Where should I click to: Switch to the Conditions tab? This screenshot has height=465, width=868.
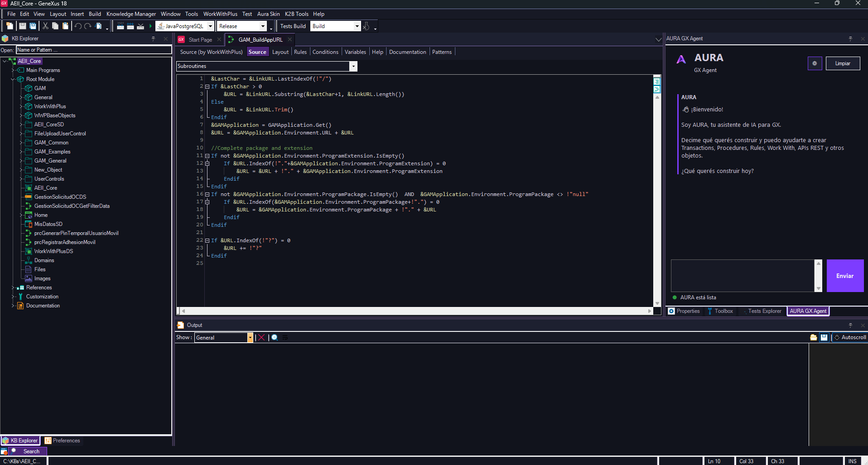pos(325,52)
